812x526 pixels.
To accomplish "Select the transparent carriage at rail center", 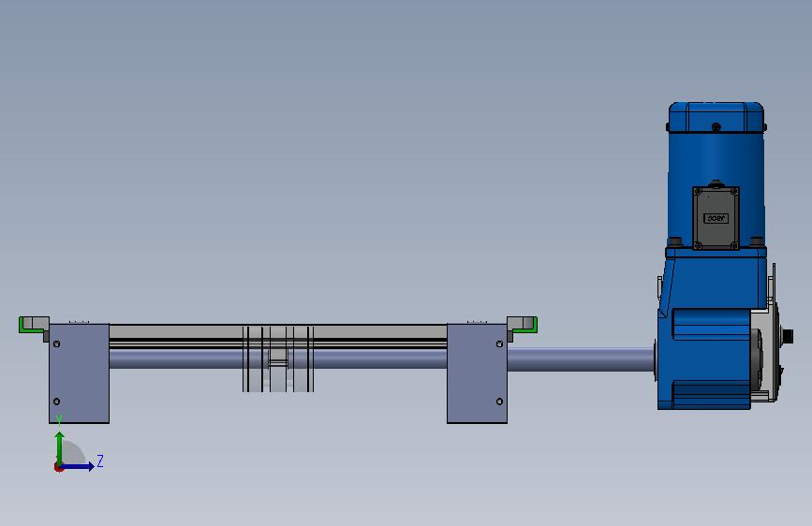I will 278,358.
